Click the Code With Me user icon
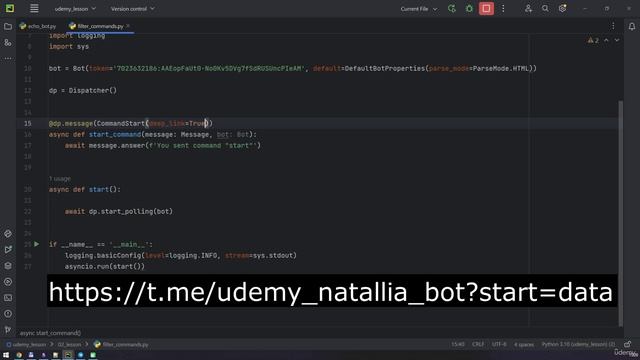This screenshot has width=640, height=360. tap(528, 9)
